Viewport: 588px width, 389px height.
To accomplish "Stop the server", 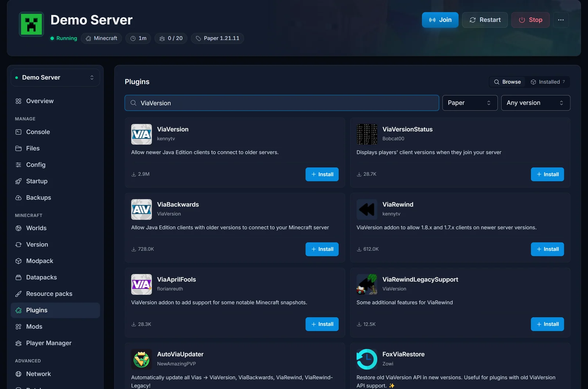I will click(x=530, y=20).
